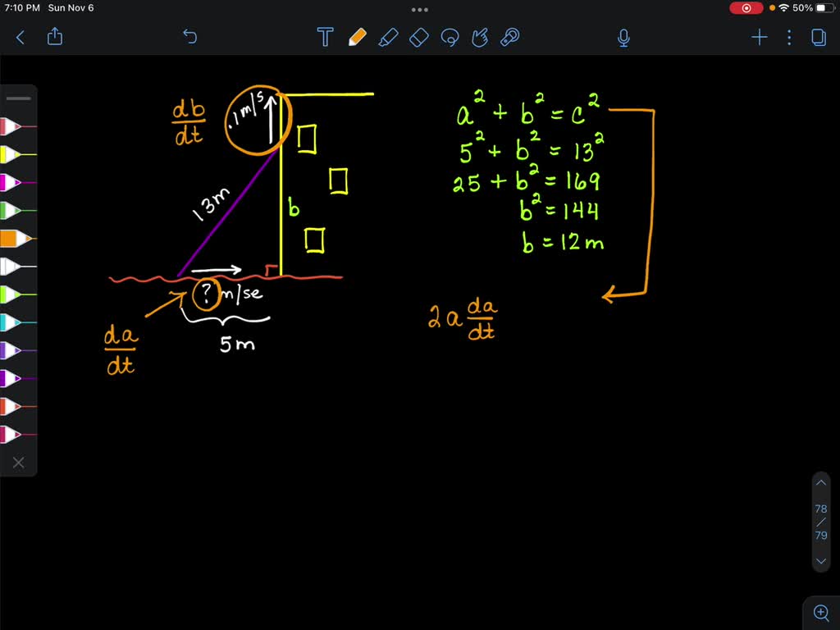Select the Text tool
840x630 pixels.
coord(325,37)
